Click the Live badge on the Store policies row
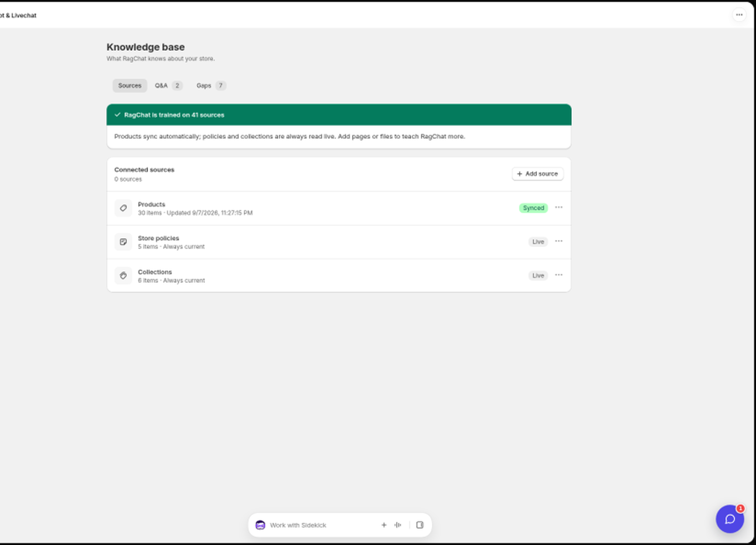This screenshot has height=545, width=756. pos(538,242)
